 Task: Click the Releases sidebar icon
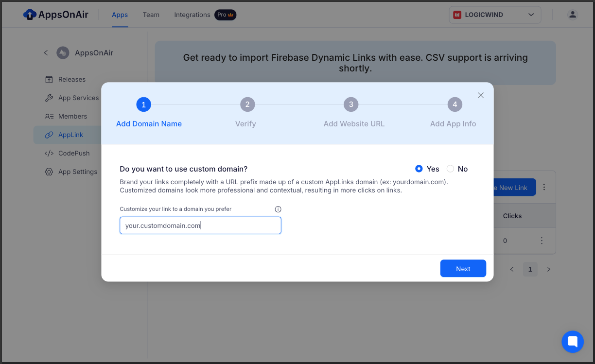pyautogui.click(x=49, y=79)
